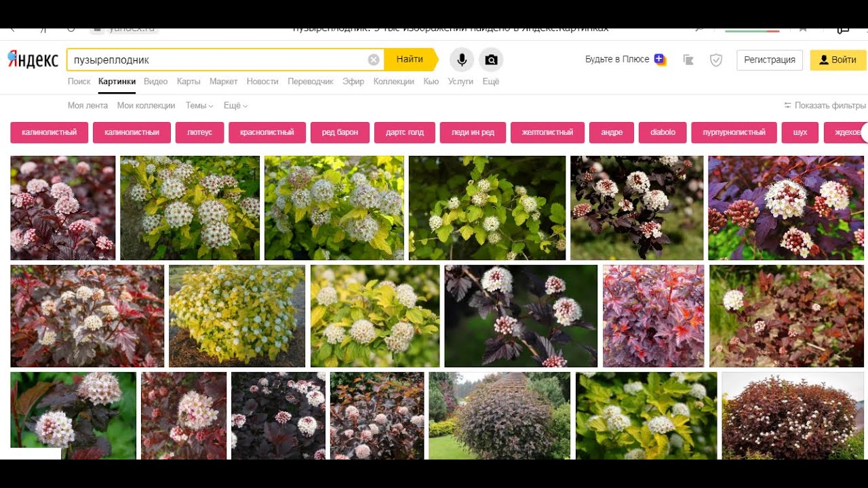Screen dimensions: 868x488
Task: Open the Услуги tab
Action: 460,81
